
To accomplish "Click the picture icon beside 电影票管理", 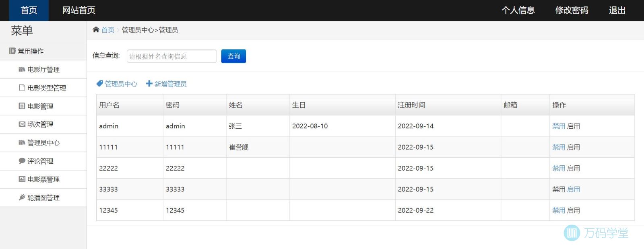I will (x=22, y=179).
